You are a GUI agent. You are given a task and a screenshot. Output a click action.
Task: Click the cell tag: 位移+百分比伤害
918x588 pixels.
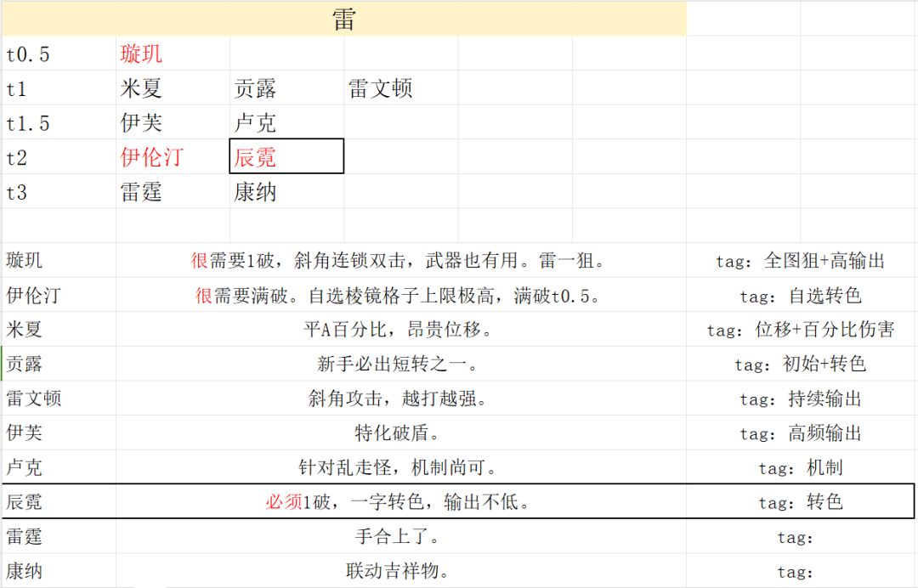[x=801, y=330]
